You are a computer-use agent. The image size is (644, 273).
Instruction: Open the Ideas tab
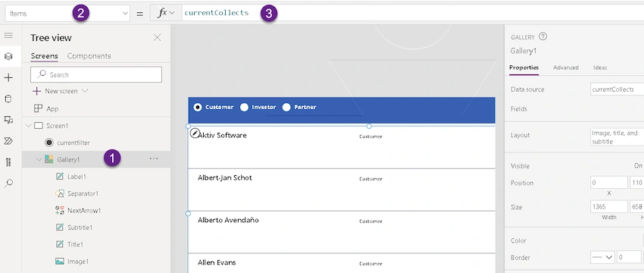[600, 67]
